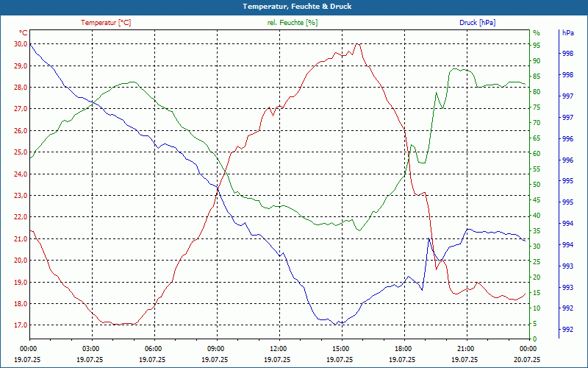This screenshot has height=368, width=588.
Task: Click the green '0' humidity axis value
Action: [535, 339]
